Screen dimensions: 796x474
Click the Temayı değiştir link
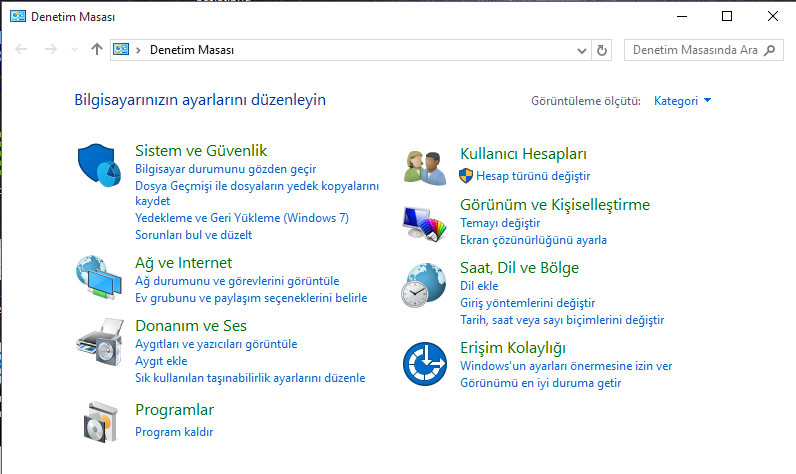point(500,223)
